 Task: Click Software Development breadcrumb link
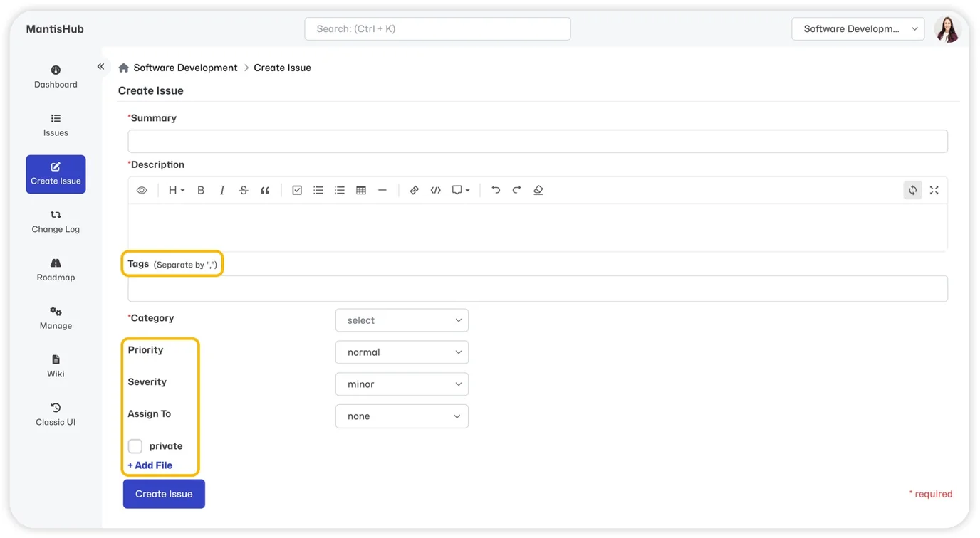point(185,68)
